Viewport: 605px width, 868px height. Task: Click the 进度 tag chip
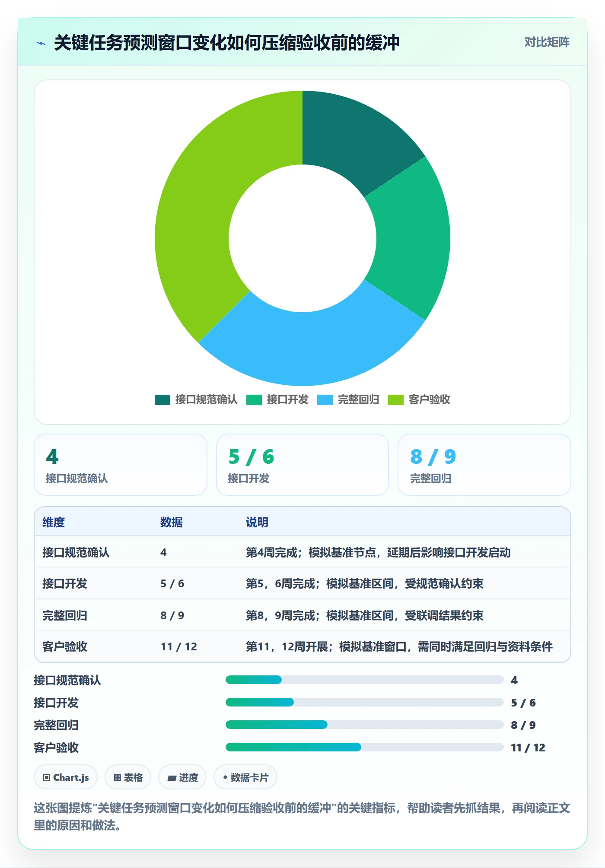182,777
